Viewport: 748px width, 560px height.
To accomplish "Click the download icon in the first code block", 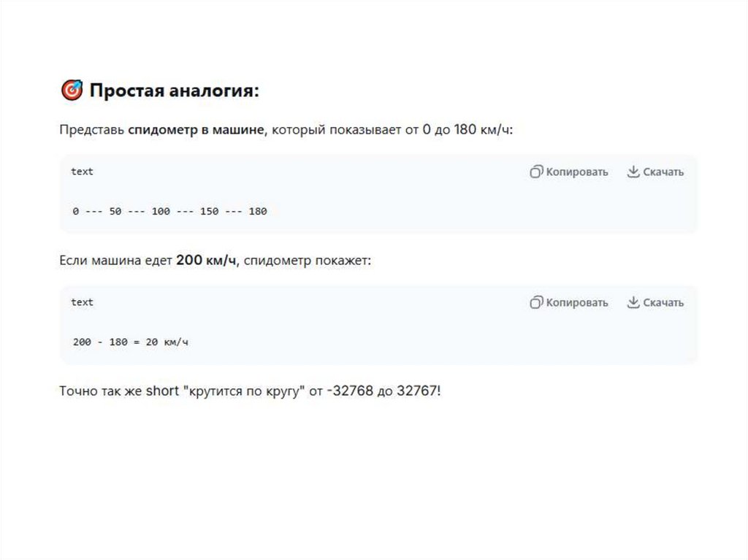I will tap(633, 172).
